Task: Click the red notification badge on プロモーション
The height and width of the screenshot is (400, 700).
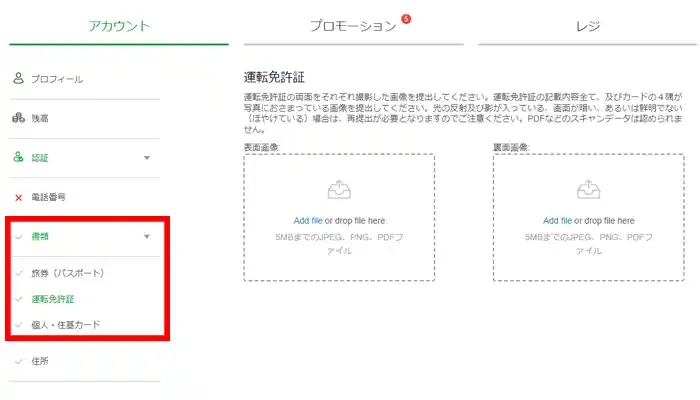Action: pos(406,18)
